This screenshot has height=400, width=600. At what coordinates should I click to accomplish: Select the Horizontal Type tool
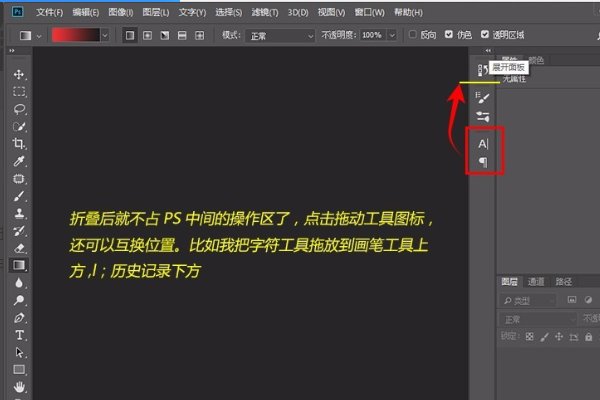point(19,335)
